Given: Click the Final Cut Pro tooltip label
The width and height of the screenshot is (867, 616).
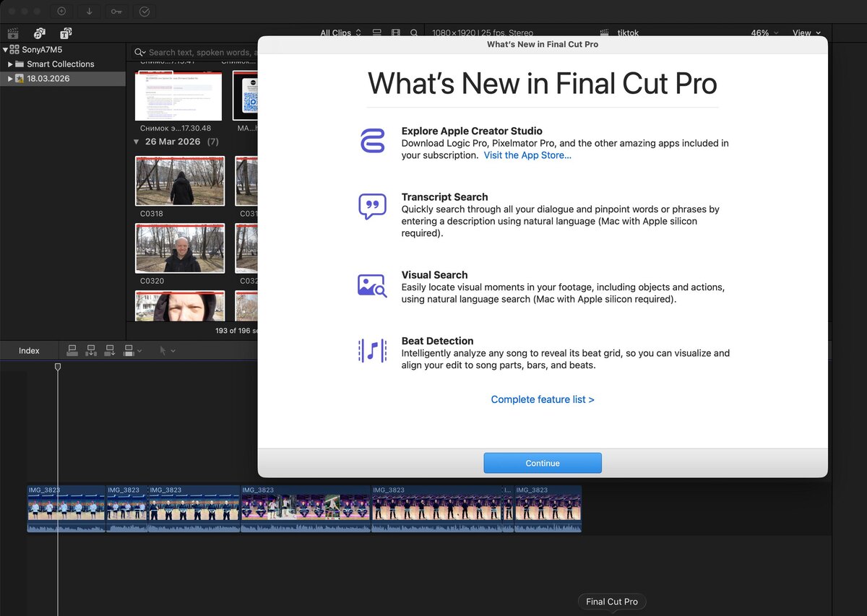Looking at the screenshot, I should click(x=612, y=602).
